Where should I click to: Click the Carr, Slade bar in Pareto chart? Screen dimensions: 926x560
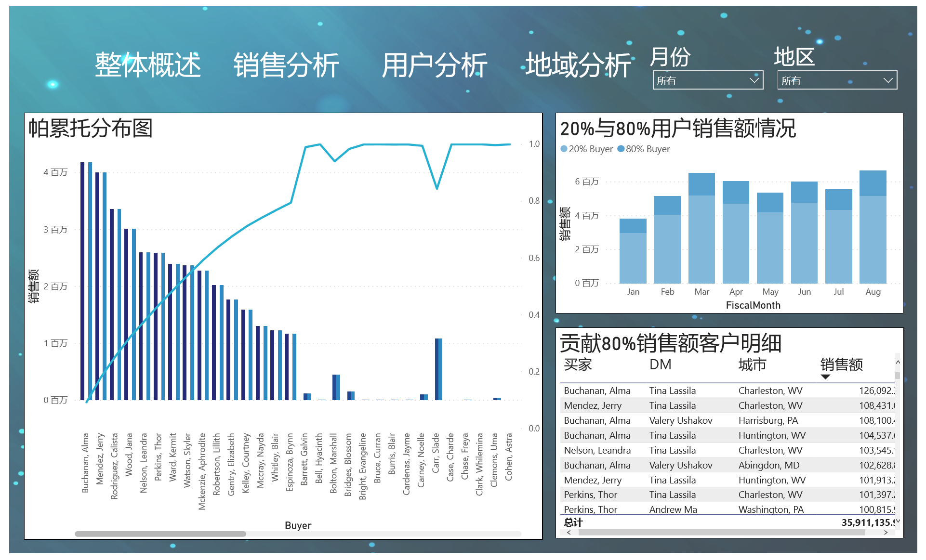click(x=438, y=369)
